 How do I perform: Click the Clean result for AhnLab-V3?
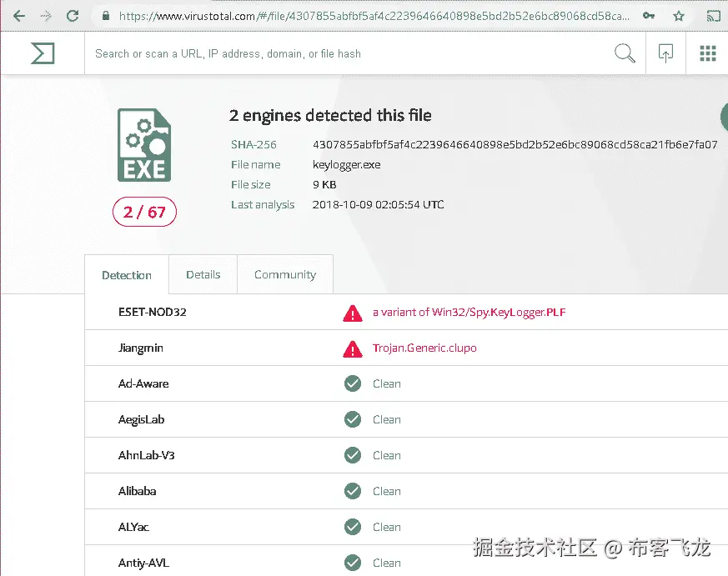(x=387, y=455)
